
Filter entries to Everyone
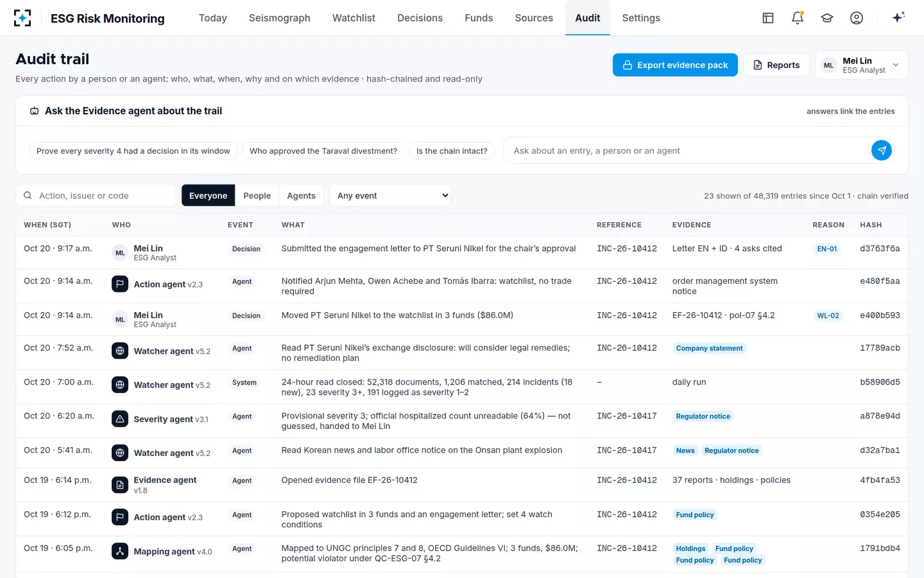point(208,195)
